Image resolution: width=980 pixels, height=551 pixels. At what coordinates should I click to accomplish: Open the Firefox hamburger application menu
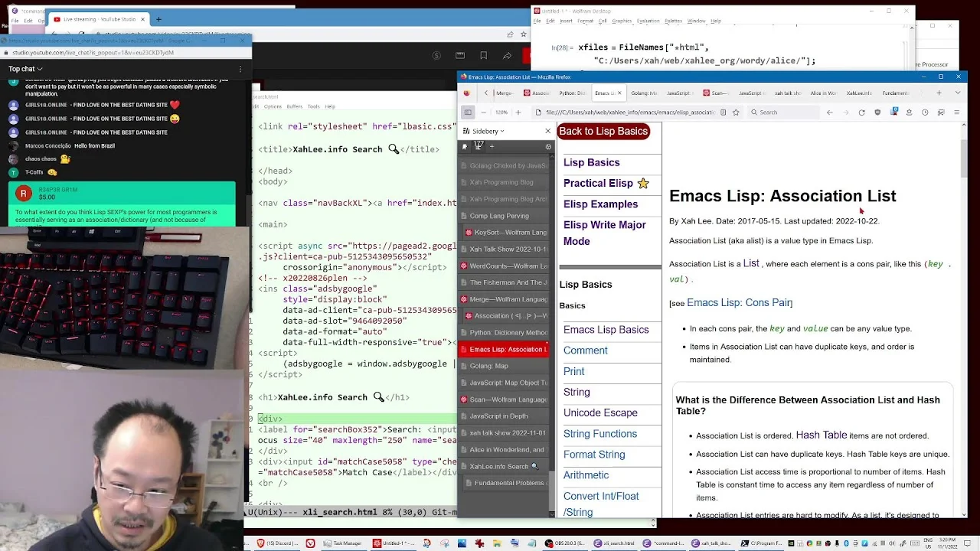957,112
